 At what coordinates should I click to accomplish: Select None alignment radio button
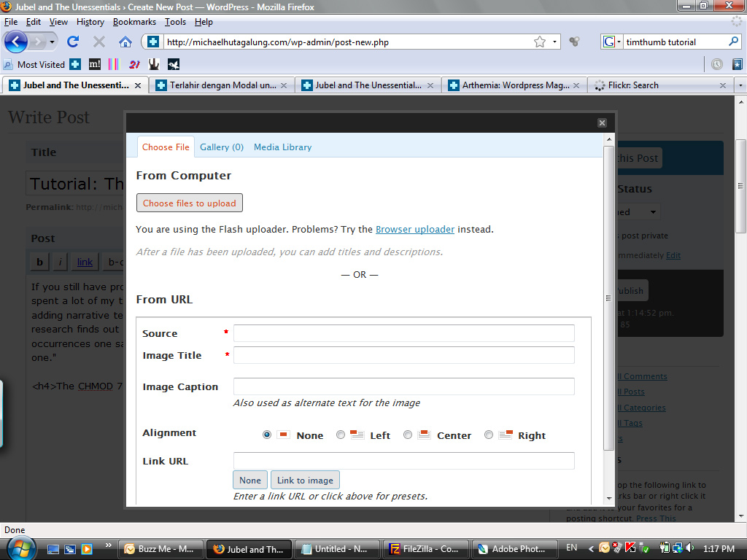(x=267, y=435)
